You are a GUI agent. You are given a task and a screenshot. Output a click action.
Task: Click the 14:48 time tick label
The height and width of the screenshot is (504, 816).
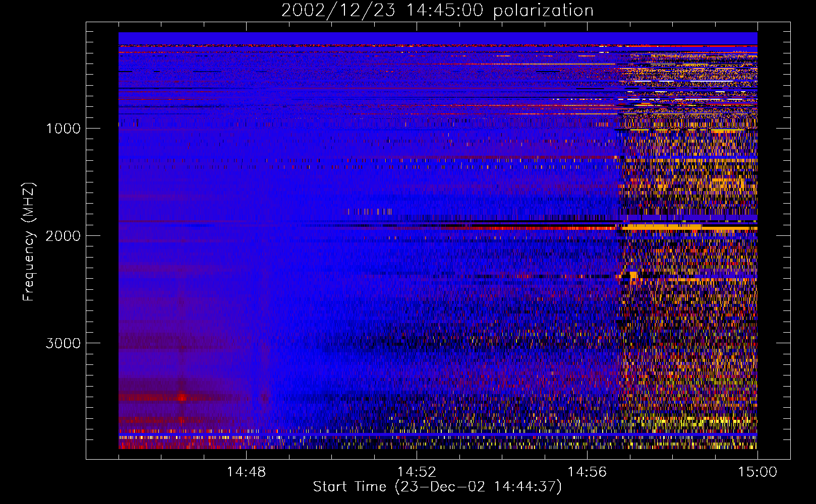(246, 472)
